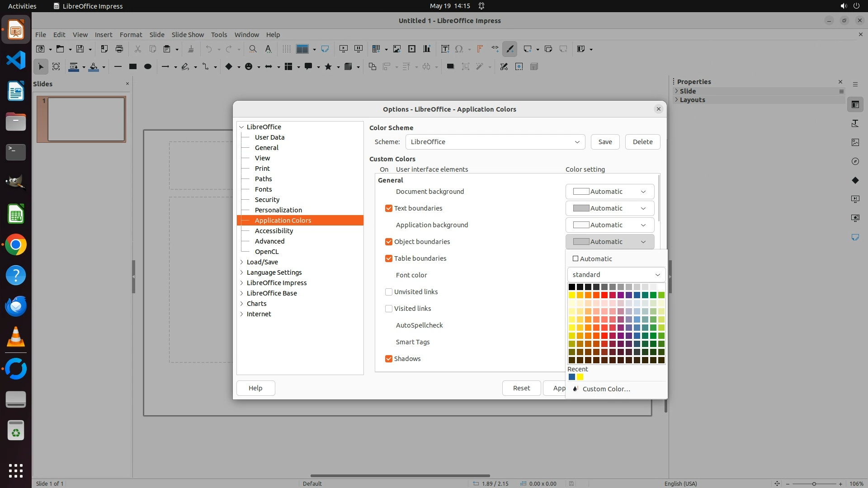
Task: Open the Format menu
Action: [131, 34]
